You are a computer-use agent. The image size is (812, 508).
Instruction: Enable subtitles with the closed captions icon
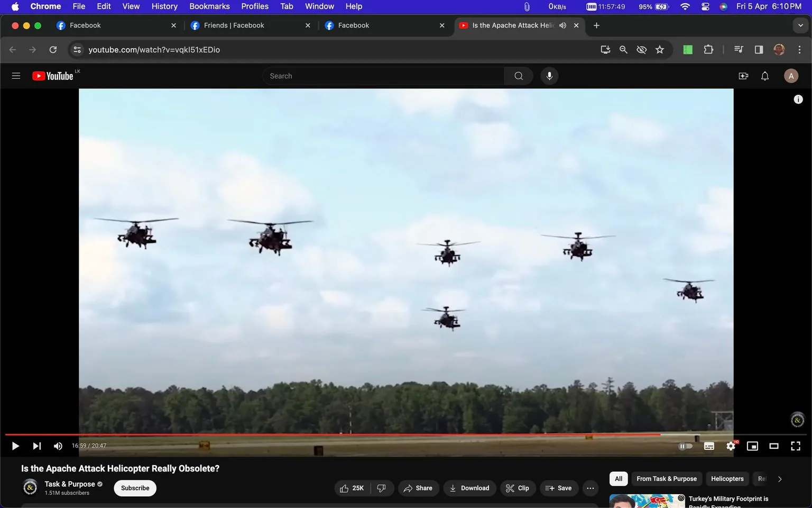click(709, 446)
